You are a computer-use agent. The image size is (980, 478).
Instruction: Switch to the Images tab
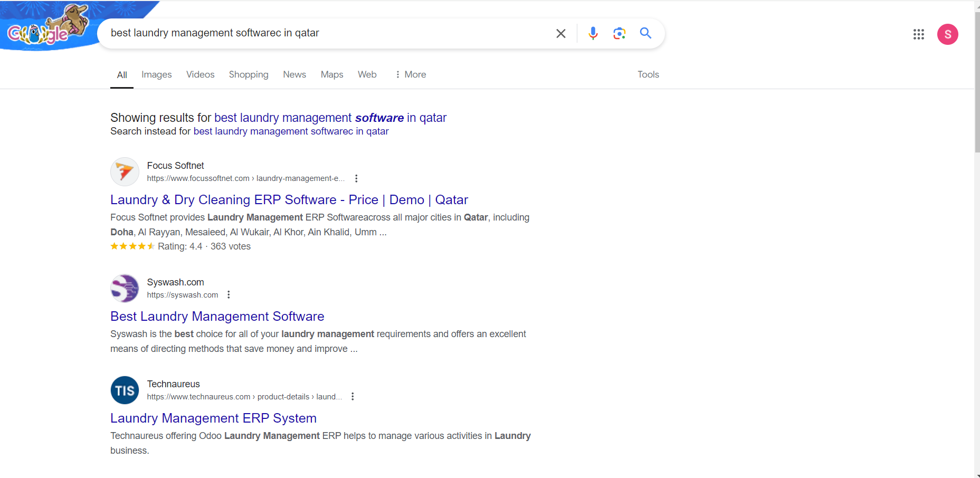point(156,74)
